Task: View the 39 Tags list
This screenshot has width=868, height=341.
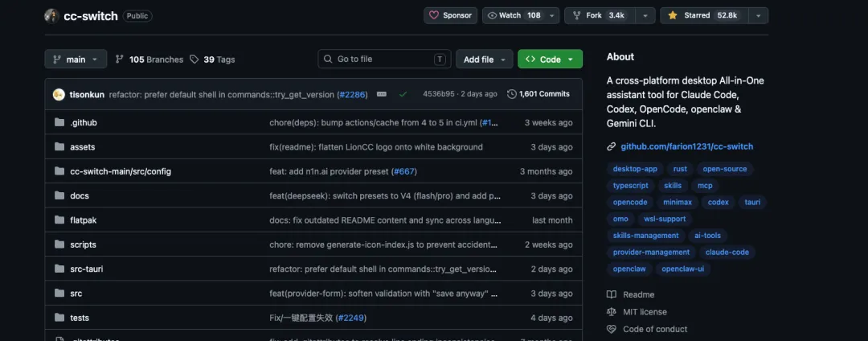Action: click(x=213, y=60)
